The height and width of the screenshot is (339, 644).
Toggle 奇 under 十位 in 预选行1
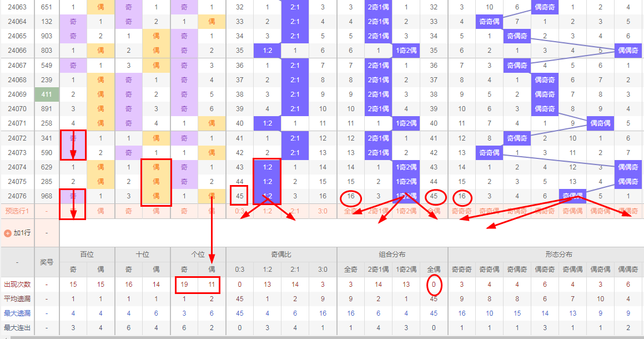(129, 211)
